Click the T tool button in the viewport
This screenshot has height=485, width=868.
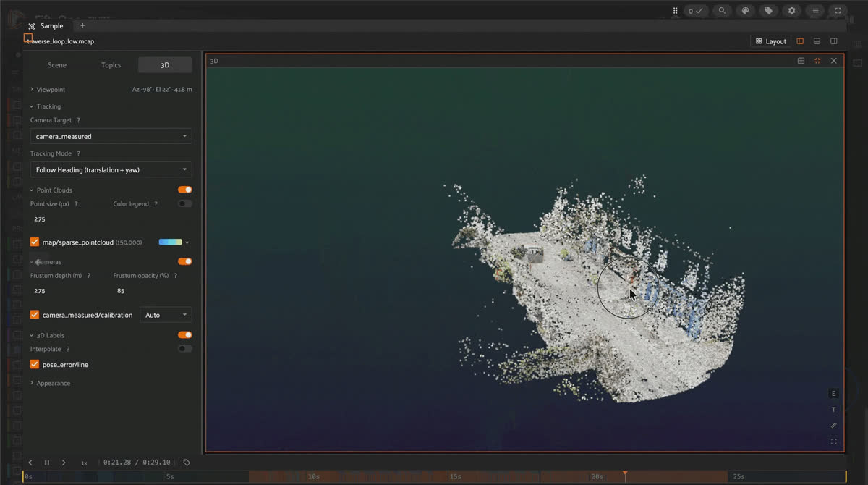(x=833, y=410)
